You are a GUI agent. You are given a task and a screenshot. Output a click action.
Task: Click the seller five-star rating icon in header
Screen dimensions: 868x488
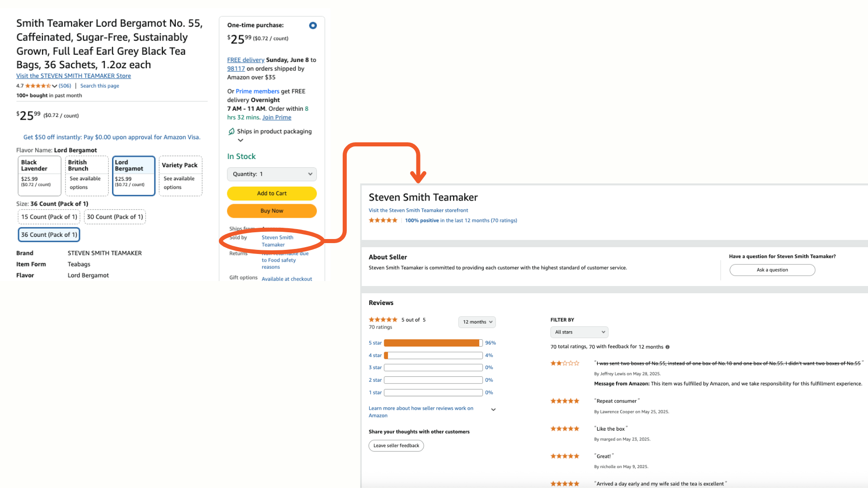pos(383,221)
